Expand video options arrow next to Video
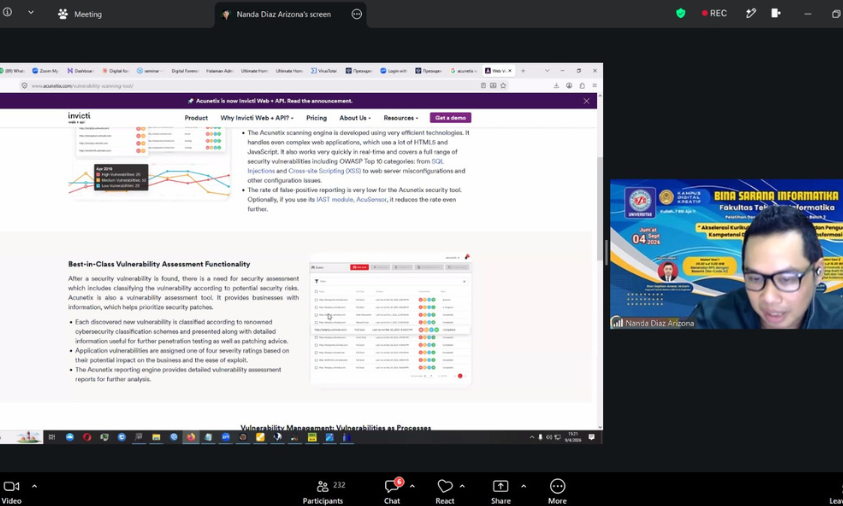843x506 pixels. click(x=34, y=486)
